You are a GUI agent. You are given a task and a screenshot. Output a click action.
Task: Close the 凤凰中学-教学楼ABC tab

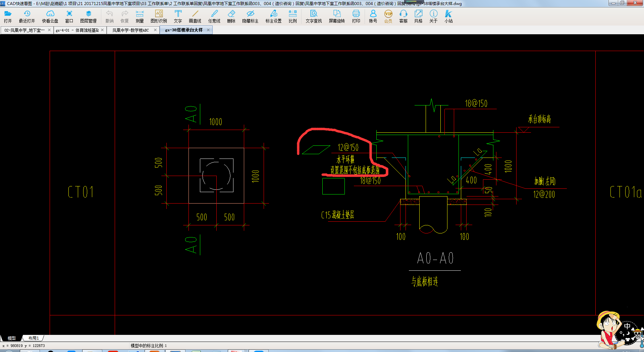[x=155, y=30]
